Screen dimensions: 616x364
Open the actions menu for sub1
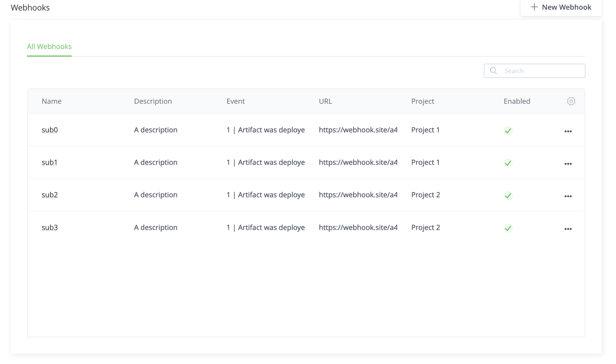tap(568, 164)
